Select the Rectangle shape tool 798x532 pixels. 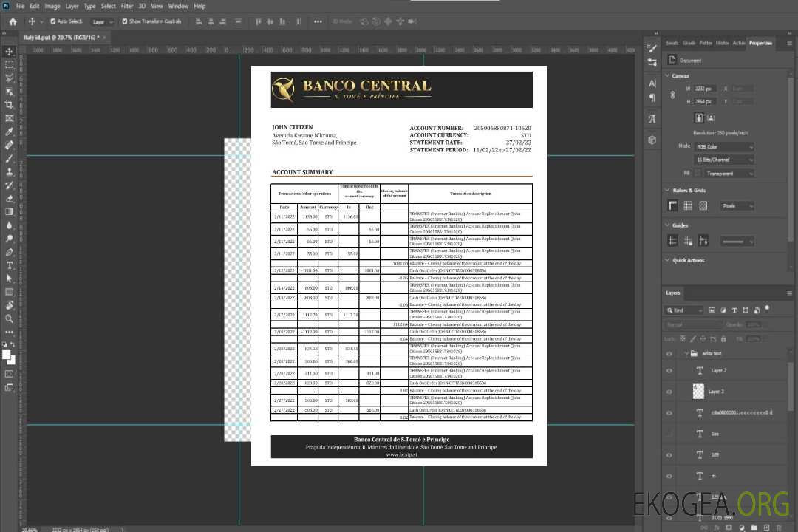(9, 292)
